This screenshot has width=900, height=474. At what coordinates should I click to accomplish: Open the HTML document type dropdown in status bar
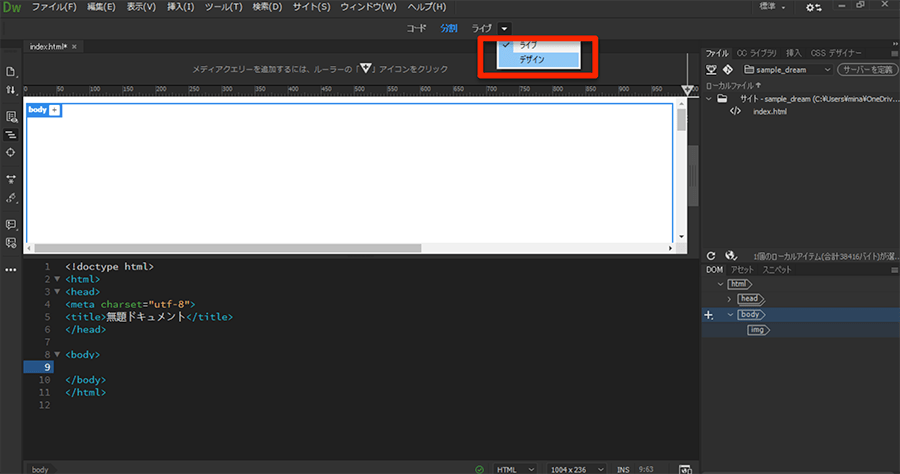pyautogui.click(x=515, y=469)
